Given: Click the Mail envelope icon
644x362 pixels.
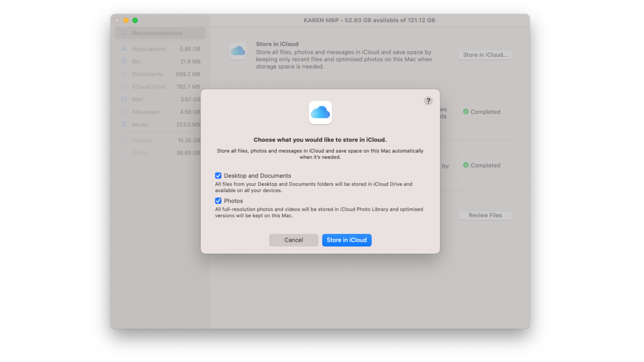Looking at the screenshot, I should tap(124, 99).
